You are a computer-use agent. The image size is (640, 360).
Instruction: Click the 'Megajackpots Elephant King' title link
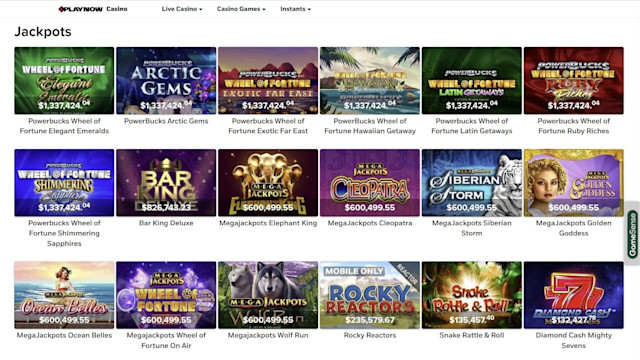click(268, 223)
